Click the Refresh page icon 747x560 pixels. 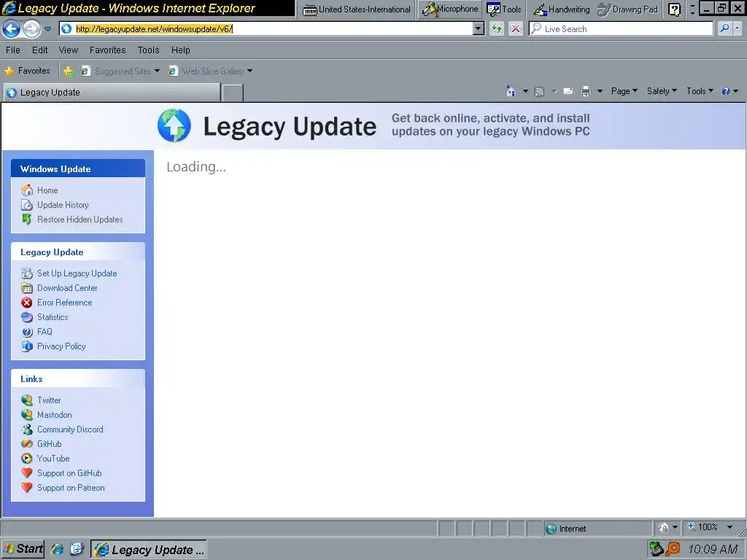click(x=497, y=29)
